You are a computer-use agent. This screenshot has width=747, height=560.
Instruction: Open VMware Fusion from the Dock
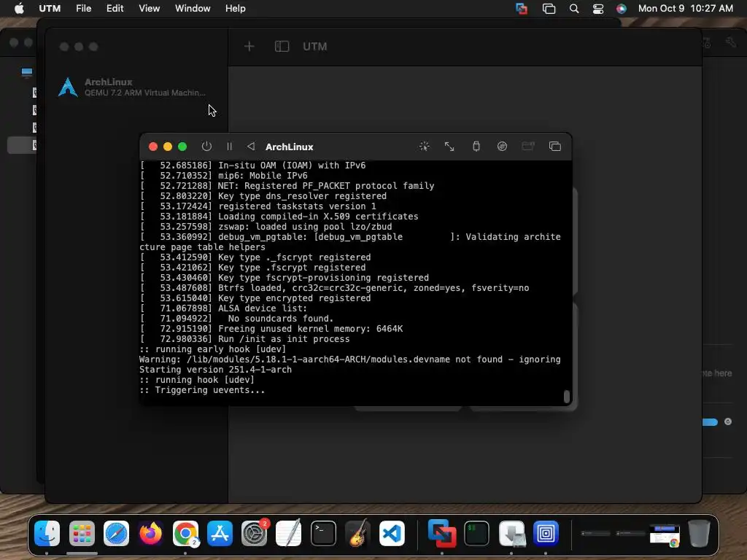(x=442, y=533)
